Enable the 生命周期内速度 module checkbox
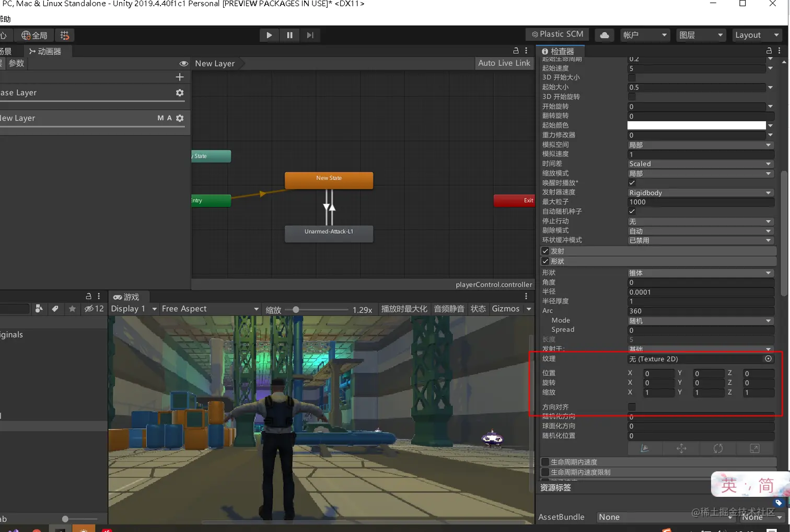This screenshot has height=532, width=790. (545, 462)
